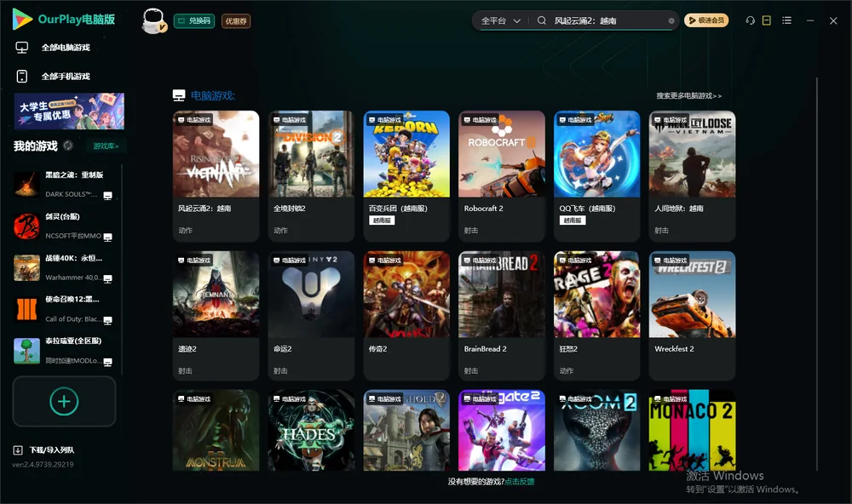Click PC icon on the DARK SOULS row
Image resolution: width=852 pixels, height=504 pixels.
pos(107,196)
